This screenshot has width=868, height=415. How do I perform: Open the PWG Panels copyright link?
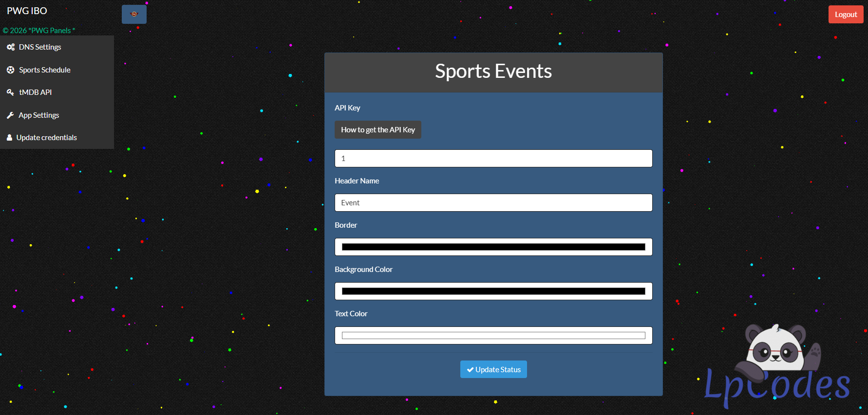pos(39,30)
